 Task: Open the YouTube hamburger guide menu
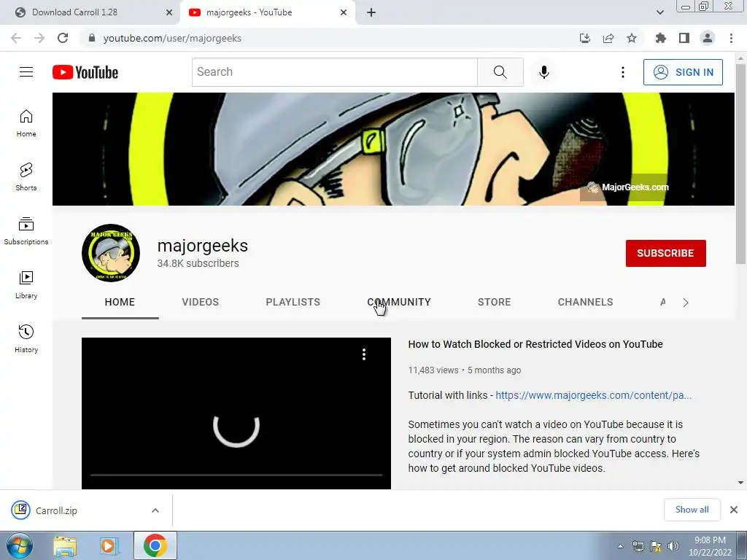tap(26, 72)
